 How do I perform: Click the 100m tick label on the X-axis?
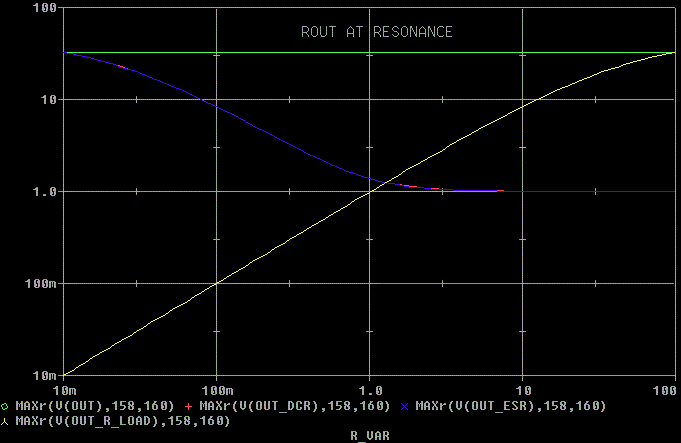coord(216,388)
